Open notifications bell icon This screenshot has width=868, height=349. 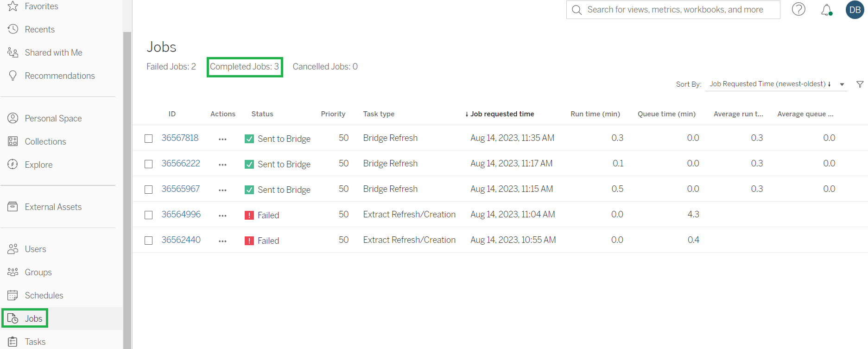pos(826,10)
